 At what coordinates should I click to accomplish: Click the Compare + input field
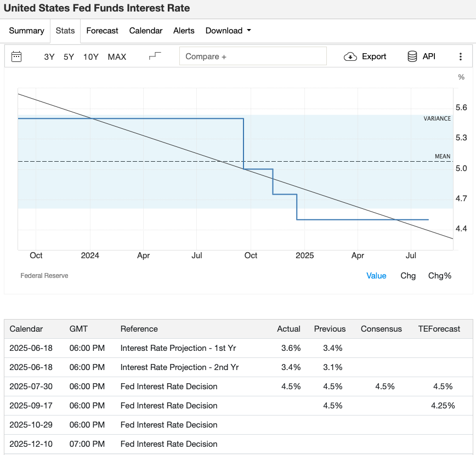(x=253, y=56)
